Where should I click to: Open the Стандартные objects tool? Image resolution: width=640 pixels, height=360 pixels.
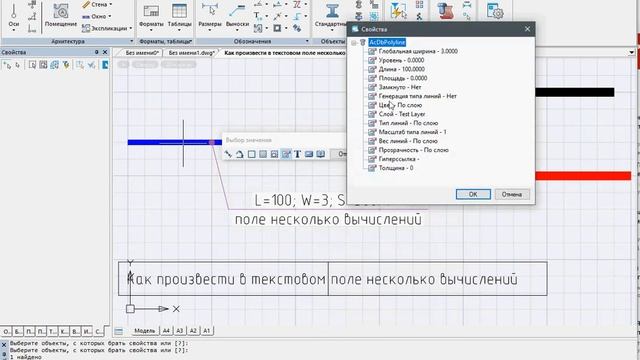click(331, 16)
